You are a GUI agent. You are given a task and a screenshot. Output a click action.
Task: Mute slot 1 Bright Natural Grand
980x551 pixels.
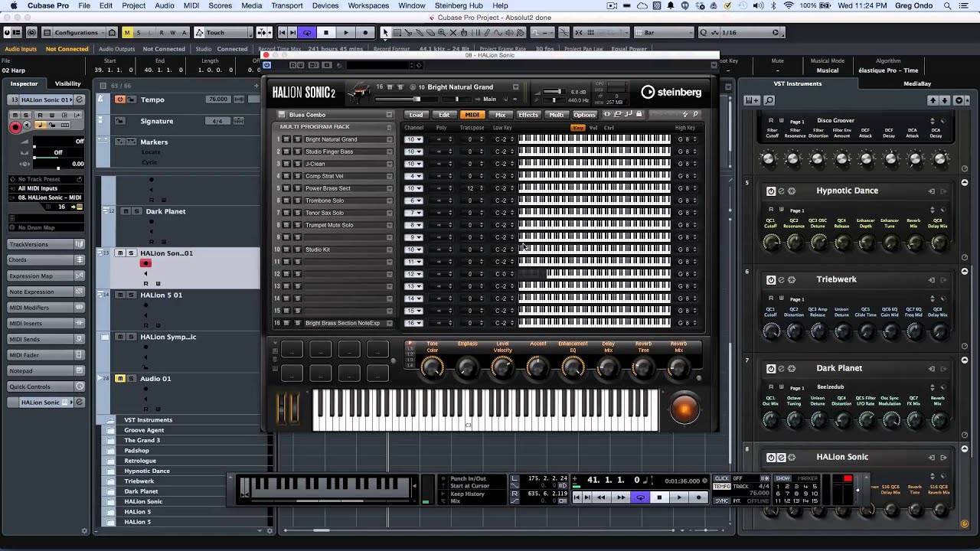click(x=287, y=139)
